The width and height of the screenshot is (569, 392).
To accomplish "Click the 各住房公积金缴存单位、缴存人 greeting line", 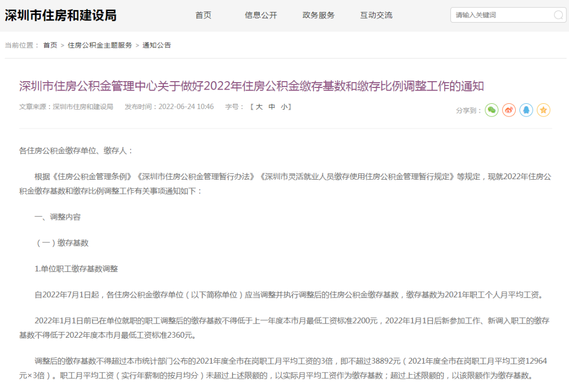I will (x=76, y=151).
